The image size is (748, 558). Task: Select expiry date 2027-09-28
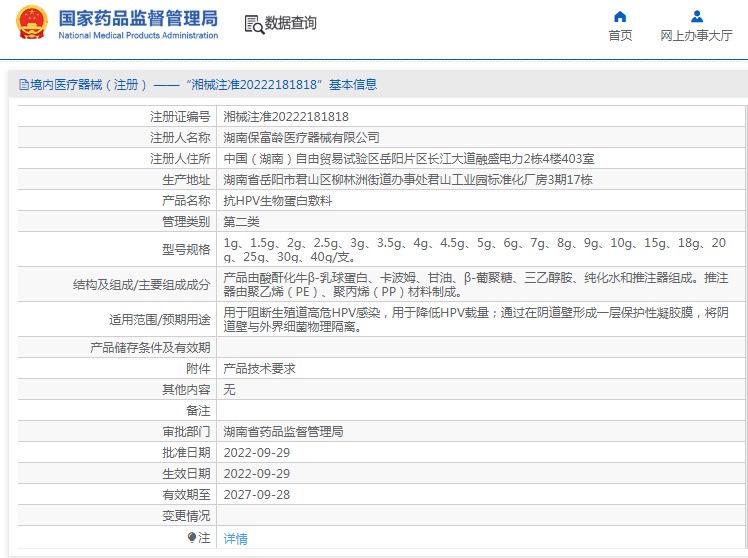pos(257,495)
